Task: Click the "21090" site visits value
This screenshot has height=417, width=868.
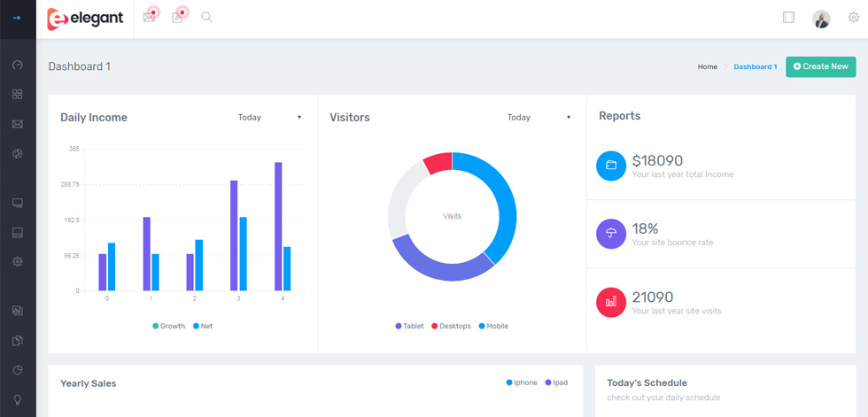Action: click(653, 297)
